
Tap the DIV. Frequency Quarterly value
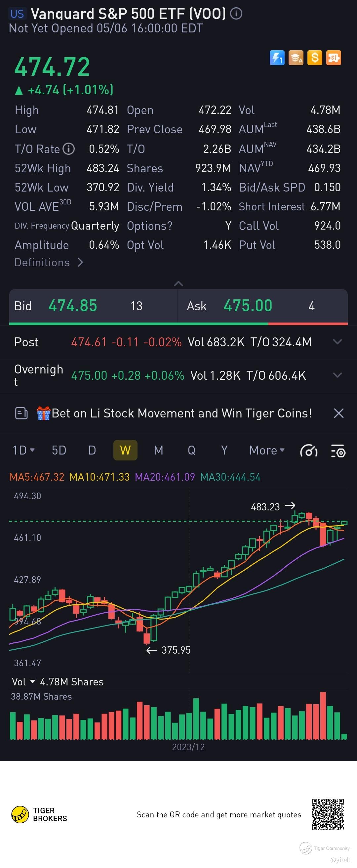(x=95, y=226)
